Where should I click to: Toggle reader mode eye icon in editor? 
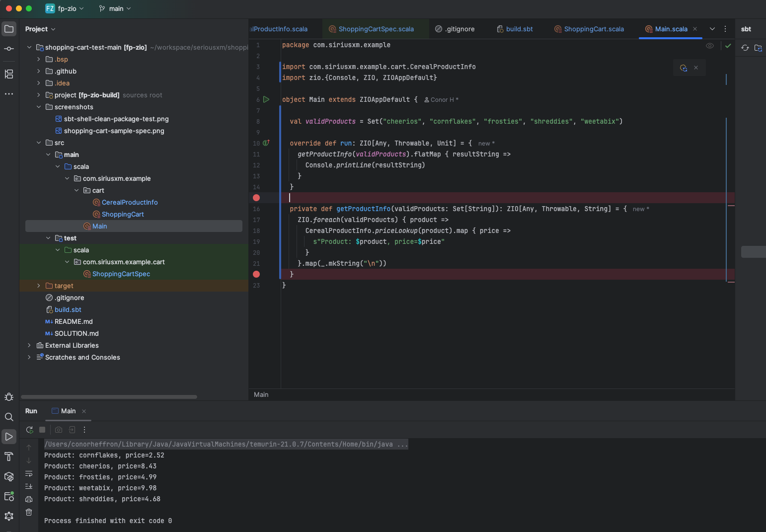(710, 46)
